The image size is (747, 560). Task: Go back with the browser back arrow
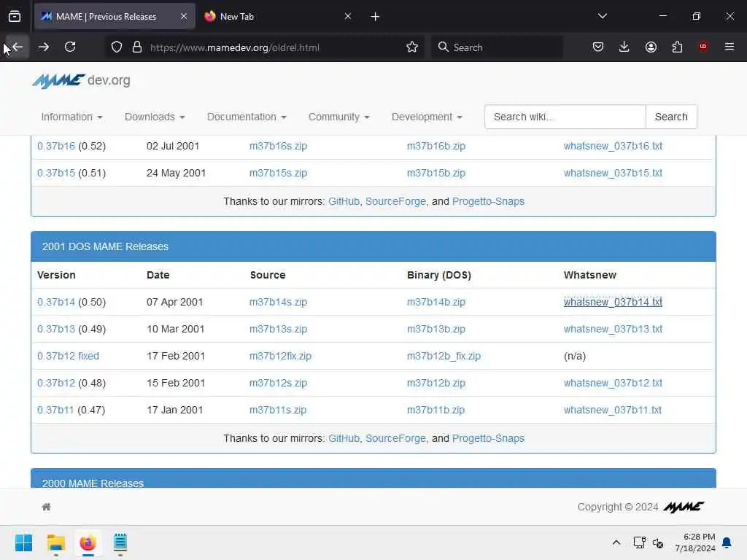[18, 47]
